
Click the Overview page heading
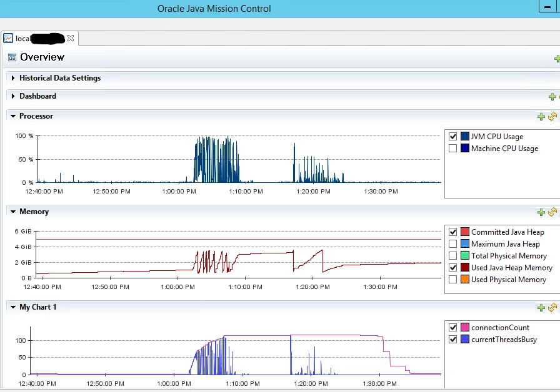(x=42, y=57)
